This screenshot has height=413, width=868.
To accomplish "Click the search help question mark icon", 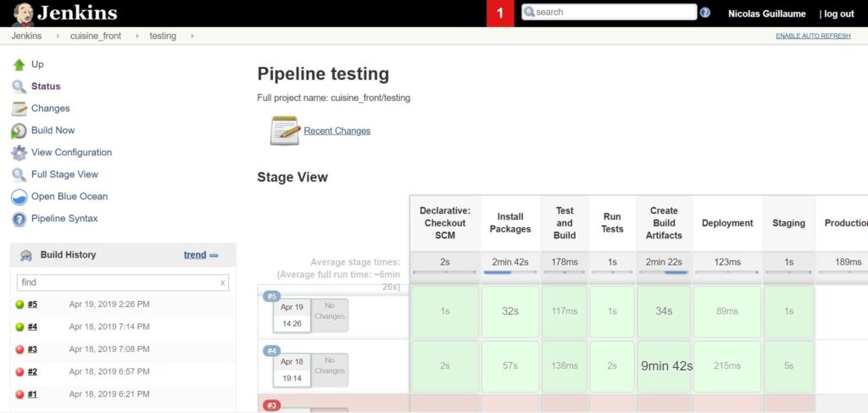I will coord(704,13).
